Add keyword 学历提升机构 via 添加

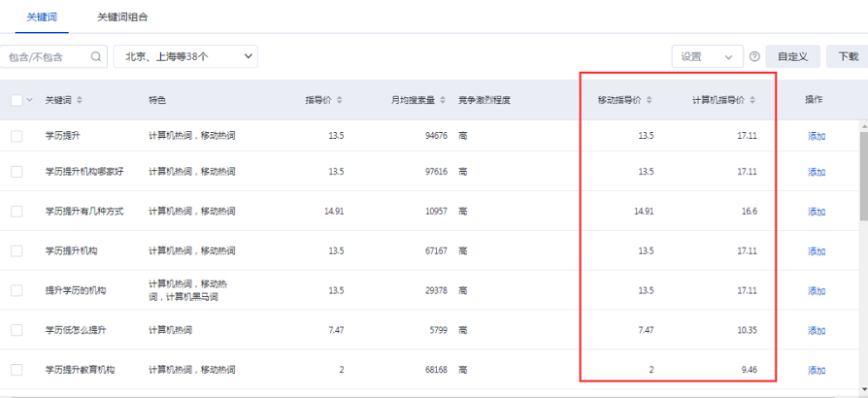(x=817, y=251)
